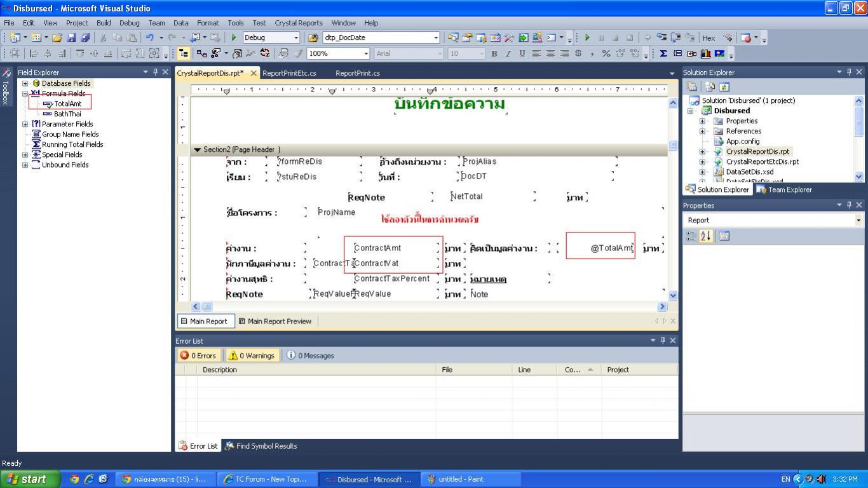Open the dtp_DocDate find combo box

click(435, 38)
